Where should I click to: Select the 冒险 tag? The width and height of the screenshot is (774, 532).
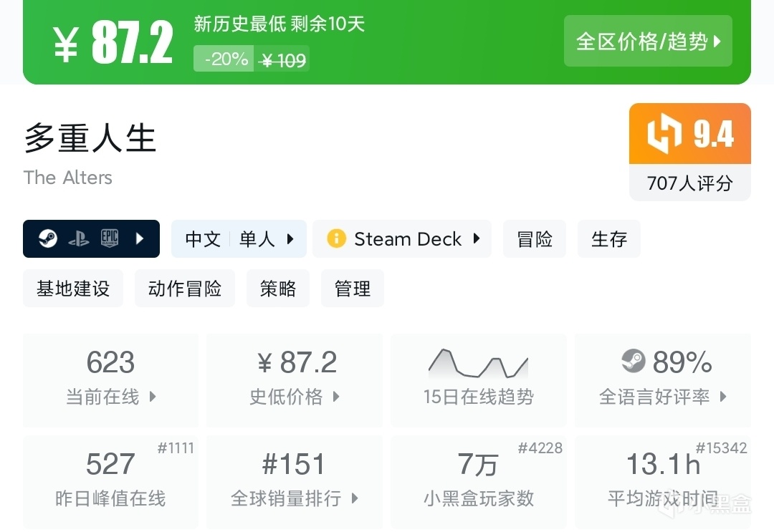(x=535, y=238)
